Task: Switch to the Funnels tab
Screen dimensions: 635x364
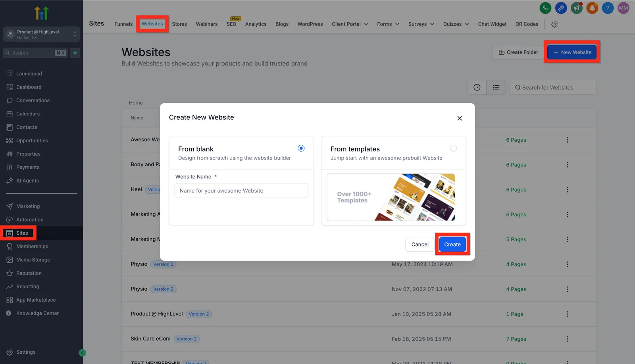Action: 123,24
